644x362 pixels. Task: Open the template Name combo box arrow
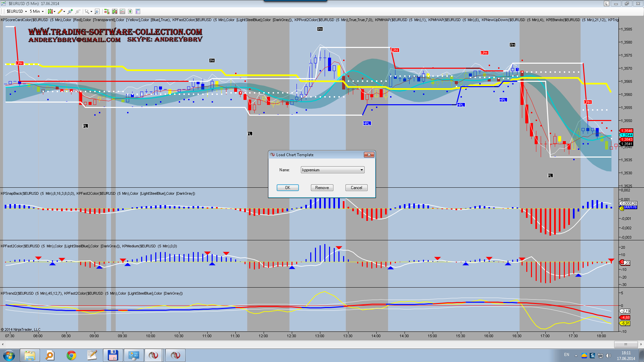coord(362,170)
